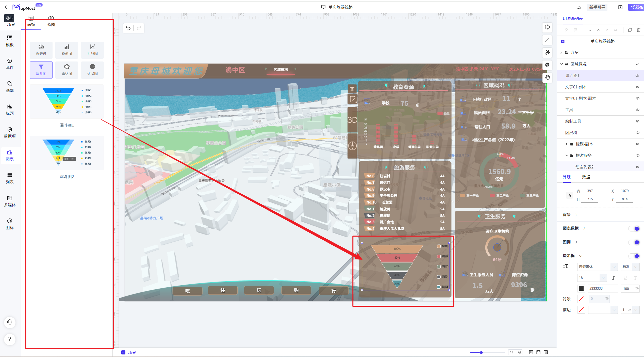Click the 吃 button on canvas
This screenshot has height=357, width=644.
point(187,291)
